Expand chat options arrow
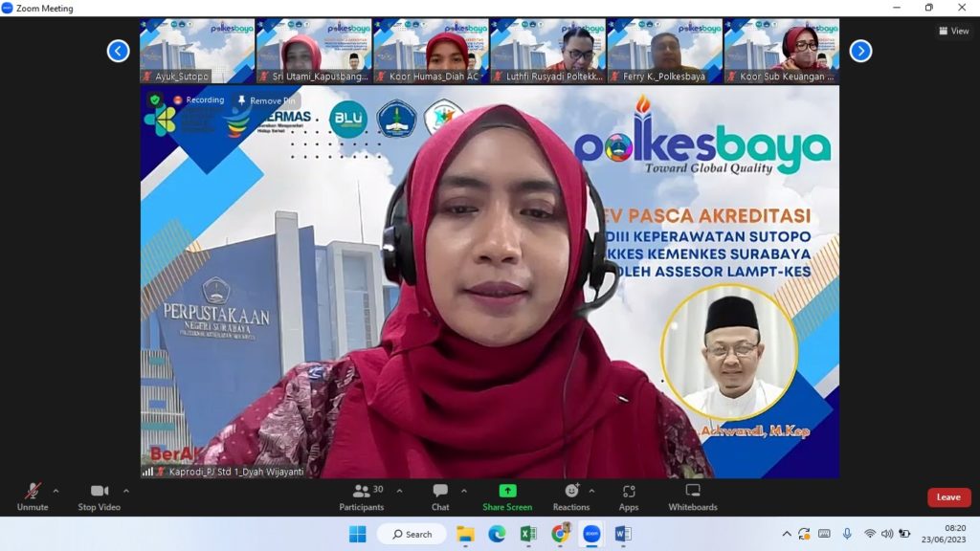980x551 pixels. pyautogui.click(x=464, y=491)
